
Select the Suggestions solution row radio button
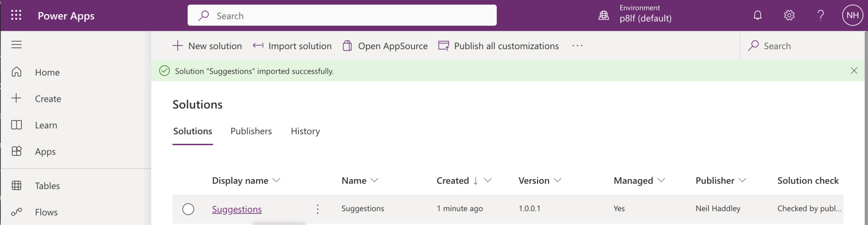point(188,209)
